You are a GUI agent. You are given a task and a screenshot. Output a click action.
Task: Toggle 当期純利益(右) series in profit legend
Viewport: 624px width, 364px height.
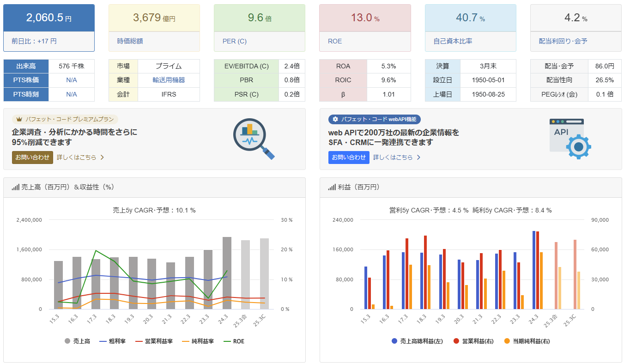coord(527,341)
